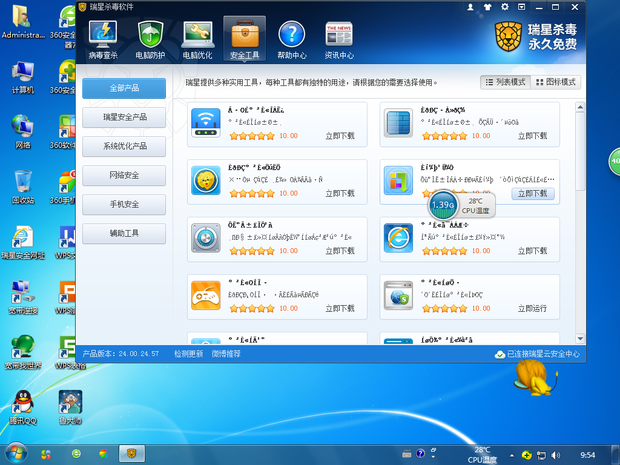Click 立即下载 for the Wi-Fi router tool
The width and height of the screenshot is (620, 465).
coord(340,136)
